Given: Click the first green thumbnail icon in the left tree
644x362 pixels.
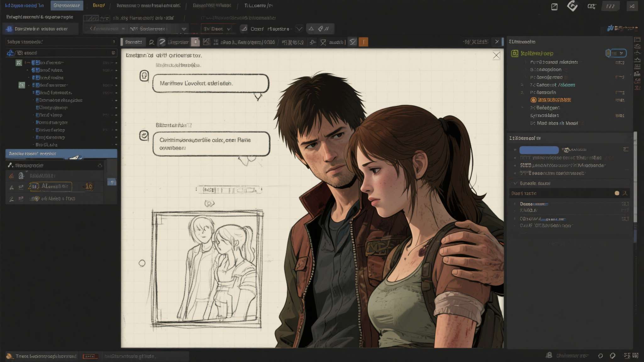Looking at the screenshot, I should (19, 63).
